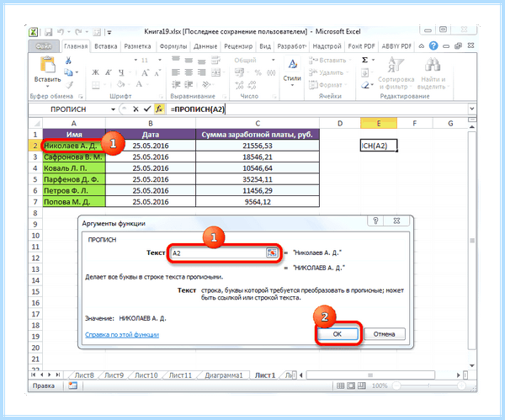Click the Decrease Font Size icon
Image resolution: width=505 pixels, height=420 pixels.
(x=157, y=72)
